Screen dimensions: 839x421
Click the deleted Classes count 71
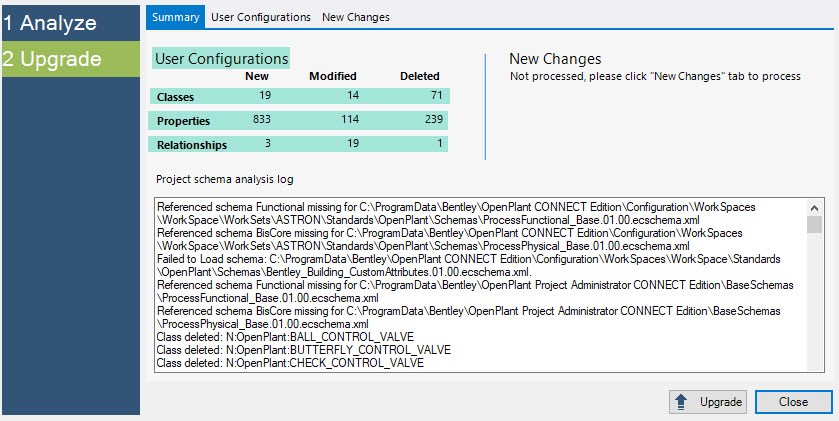coord(437,95)
